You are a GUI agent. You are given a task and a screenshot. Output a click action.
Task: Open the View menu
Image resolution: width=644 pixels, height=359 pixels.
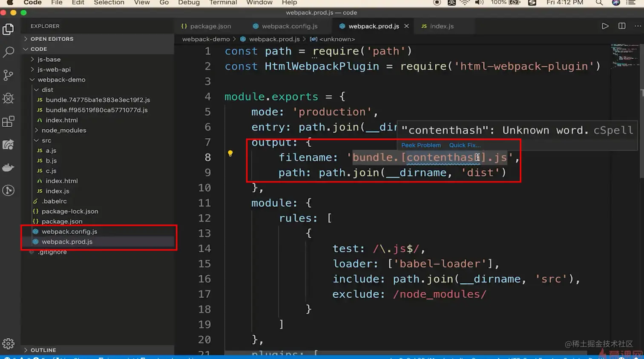click(x=142, y=3)
